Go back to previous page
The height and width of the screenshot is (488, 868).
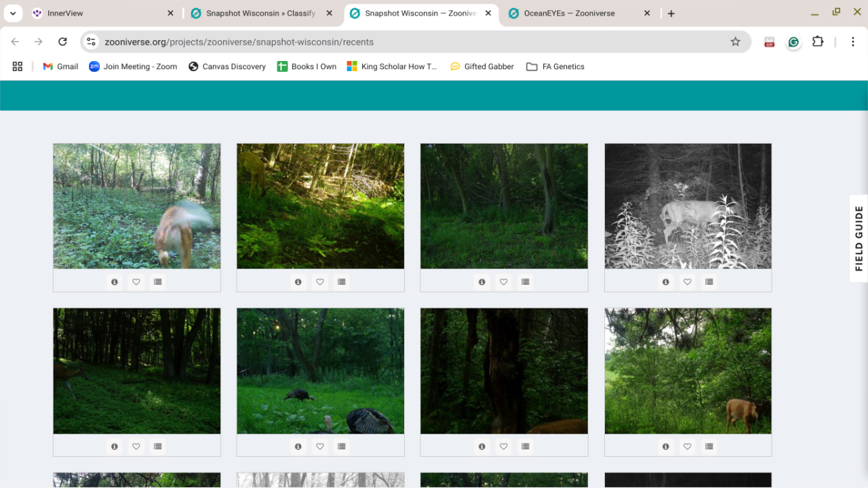tap(15, 42)
